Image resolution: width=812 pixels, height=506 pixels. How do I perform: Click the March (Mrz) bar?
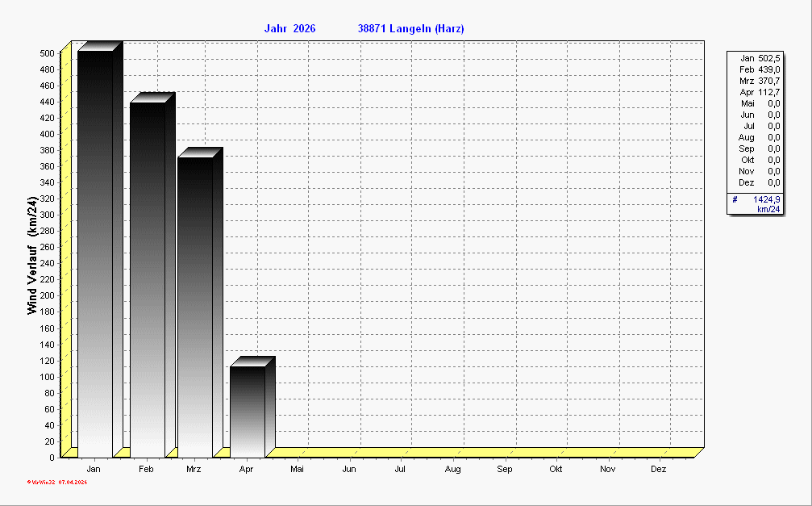coord(195,306)
